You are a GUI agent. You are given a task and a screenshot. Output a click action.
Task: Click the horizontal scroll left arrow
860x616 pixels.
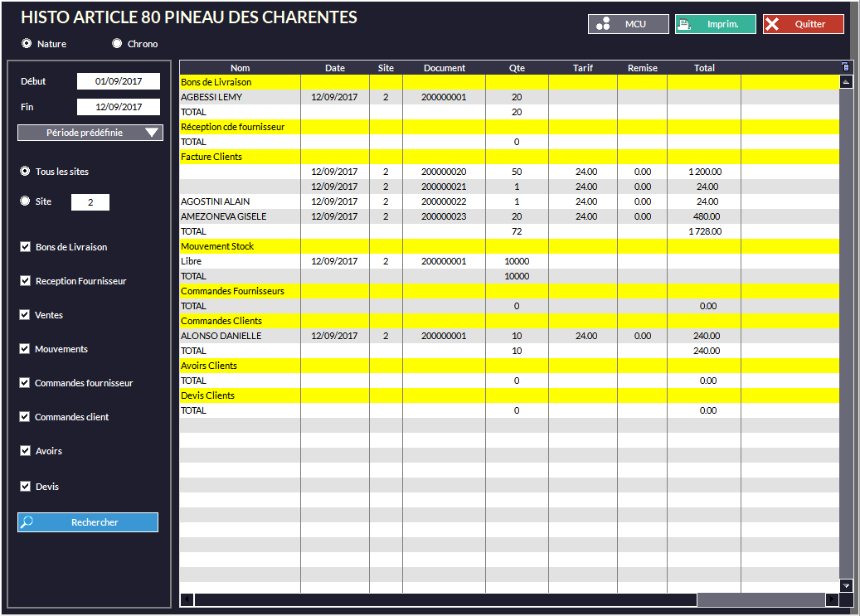coord(187,599)
